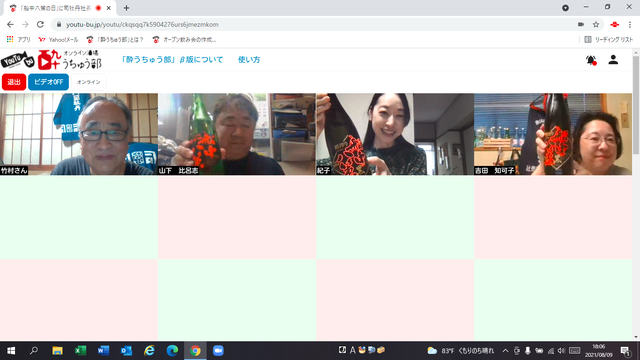Open the Windows notification center

coord(625,351)
